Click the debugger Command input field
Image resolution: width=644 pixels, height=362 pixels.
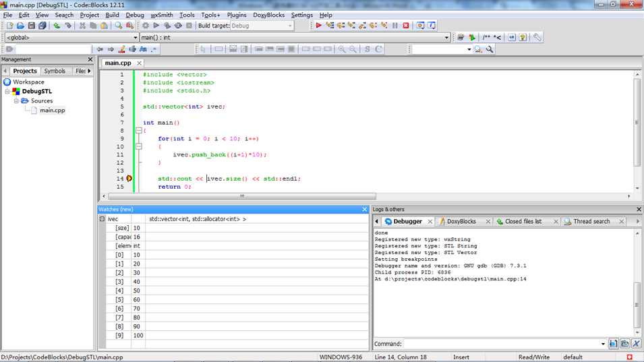(501, 344)
